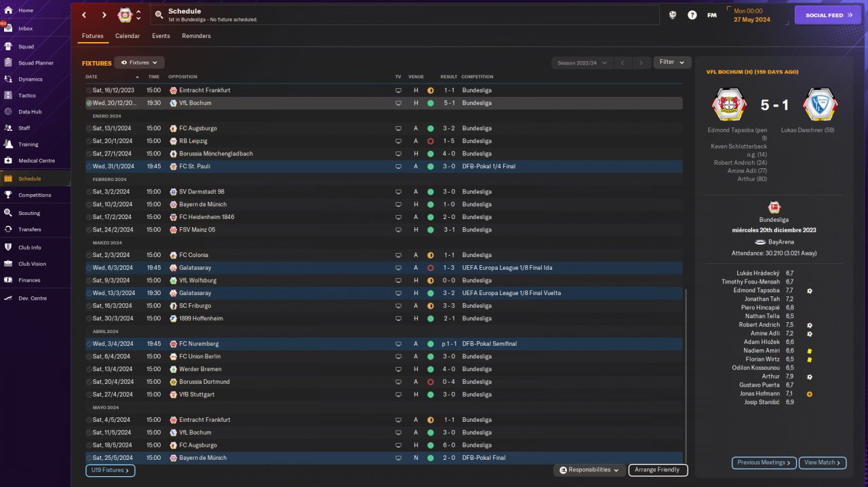Open the Fixtures view dropdown
Screen dimensions: 868x487
click(x=139, y=62)
